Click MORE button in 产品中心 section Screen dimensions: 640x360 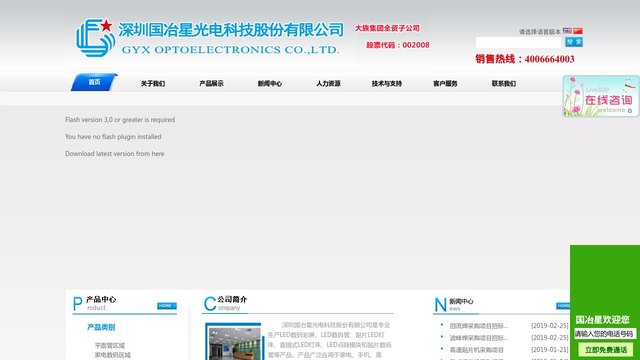167,306
